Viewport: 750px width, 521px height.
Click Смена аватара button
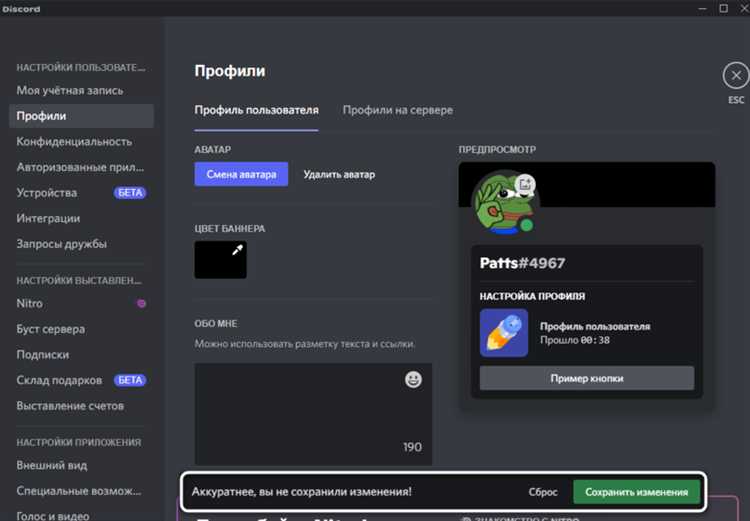click(x=241, y=174)
